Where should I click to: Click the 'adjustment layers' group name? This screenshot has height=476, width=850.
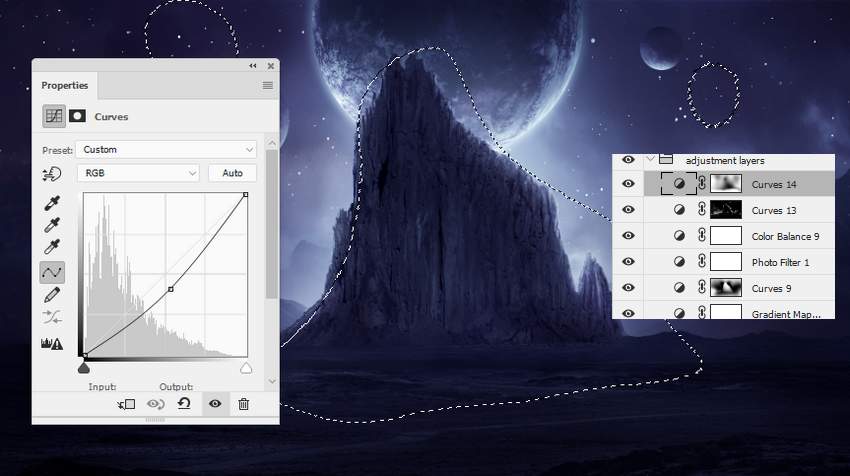point(725,160)
